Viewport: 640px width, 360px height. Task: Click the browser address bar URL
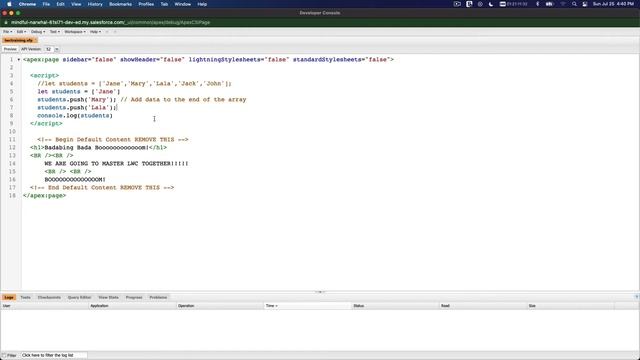point(110,22)
